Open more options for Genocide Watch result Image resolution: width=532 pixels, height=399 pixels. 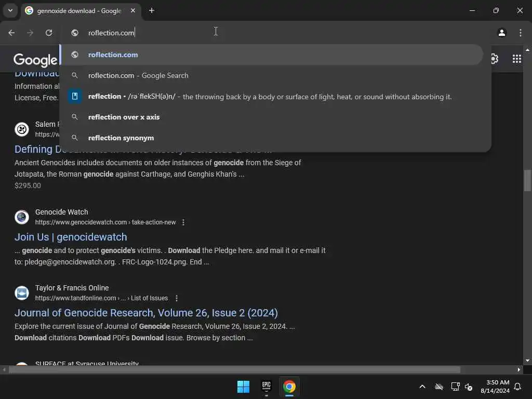183,222
